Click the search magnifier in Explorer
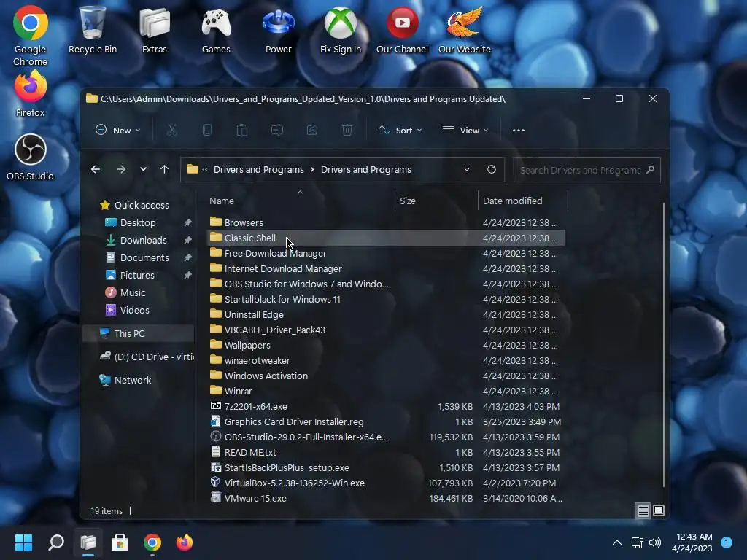The height and width of the screenshot is (560, 747). pyautogui.click(x=650, y=169)
